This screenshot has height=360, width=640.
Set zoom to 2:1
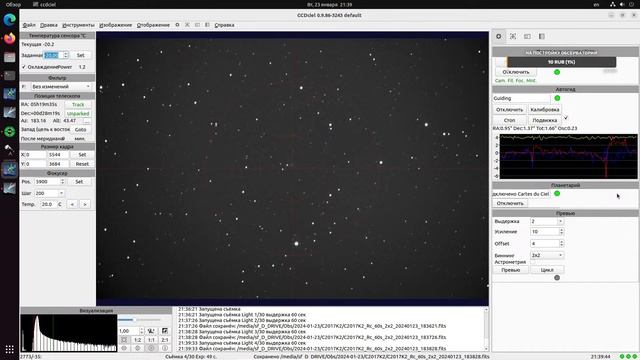coord(164,340)
